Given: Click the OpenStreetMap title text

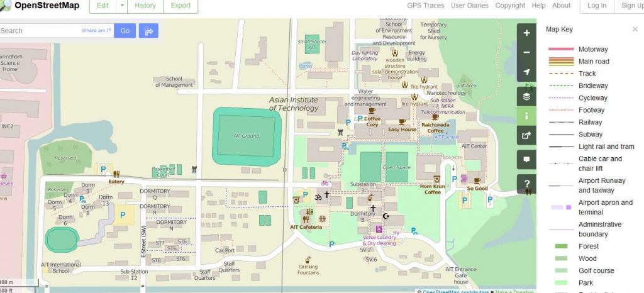Looking at the screenshot, I should pyautogui.click(x=47, y=6).
